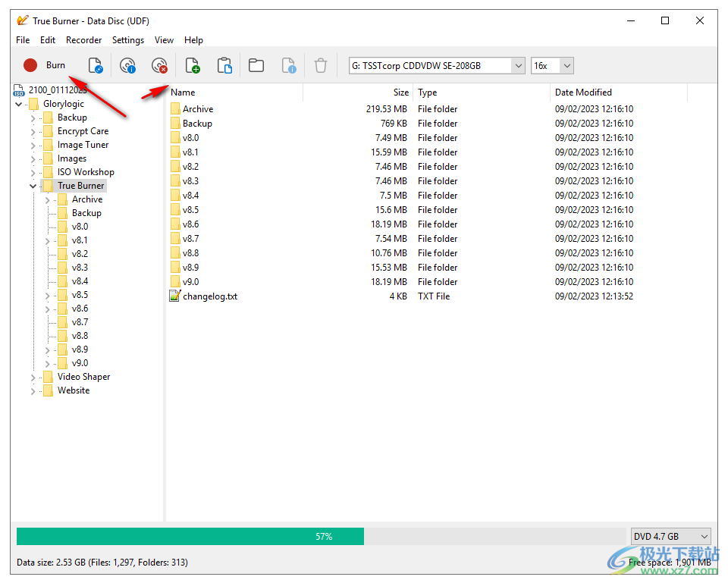Collapse the Glorylogic tree node

[x=18, y=104]
